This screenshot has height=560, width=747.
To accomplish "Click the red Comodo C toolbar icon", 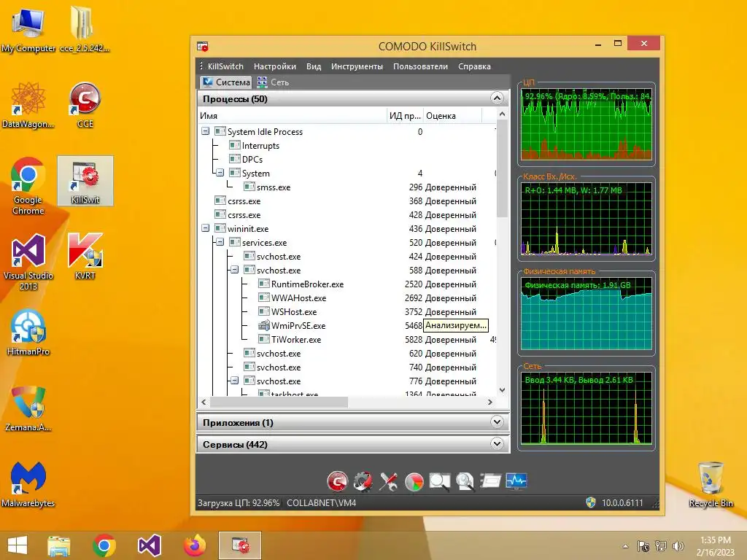I will click(x=337, y=481).
